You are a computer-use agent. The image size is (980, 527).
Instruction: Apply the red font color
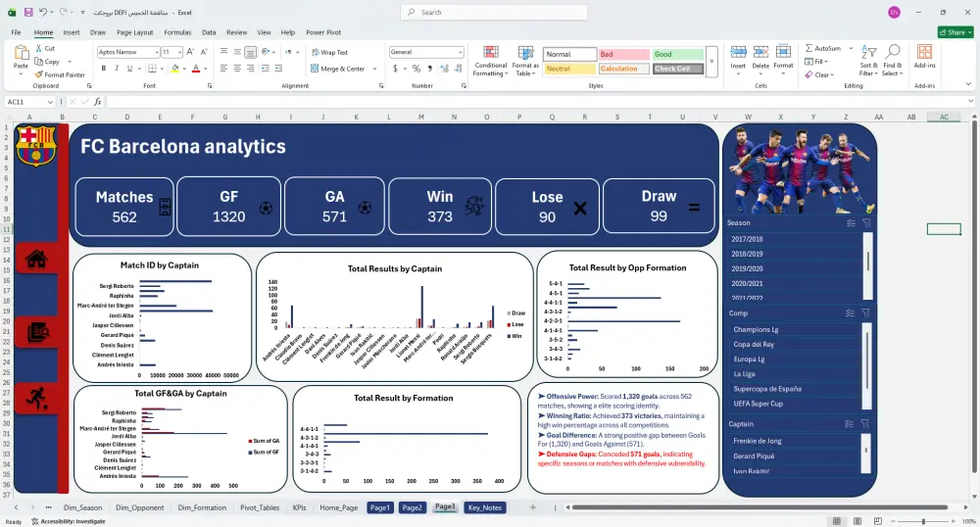pyautogui.click(x=196, y=68)
